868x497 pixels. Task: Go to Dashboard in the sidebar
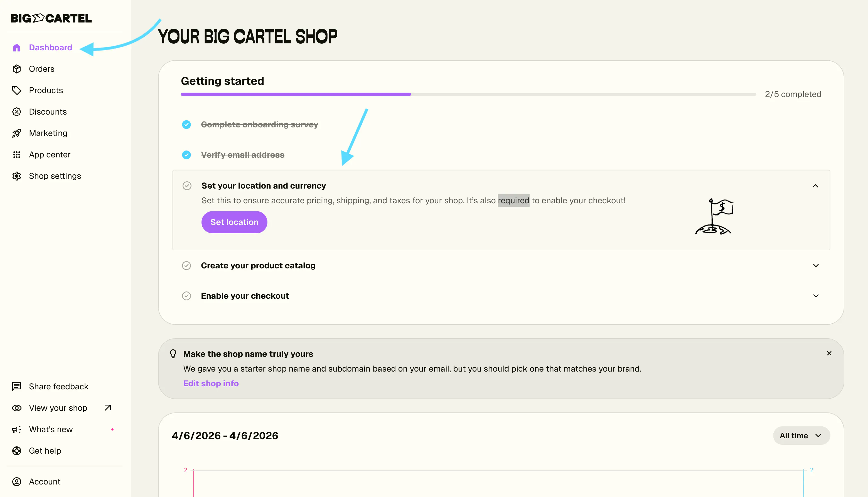point(50,48)
